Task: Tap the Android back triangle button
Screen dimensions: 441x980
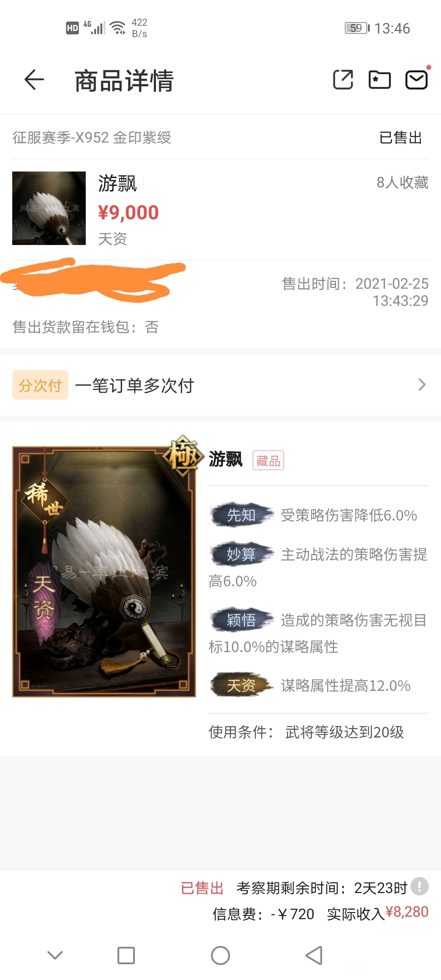Action: [x=314, y=955]
